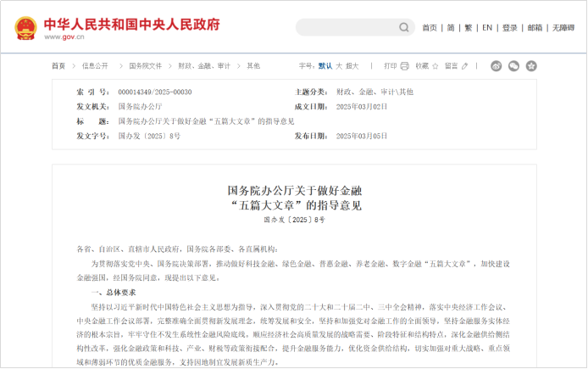The height and width of the screenshot is (369, 588).
Task: Click the www.gov.cn address text
Action: [x=64, y=36]
